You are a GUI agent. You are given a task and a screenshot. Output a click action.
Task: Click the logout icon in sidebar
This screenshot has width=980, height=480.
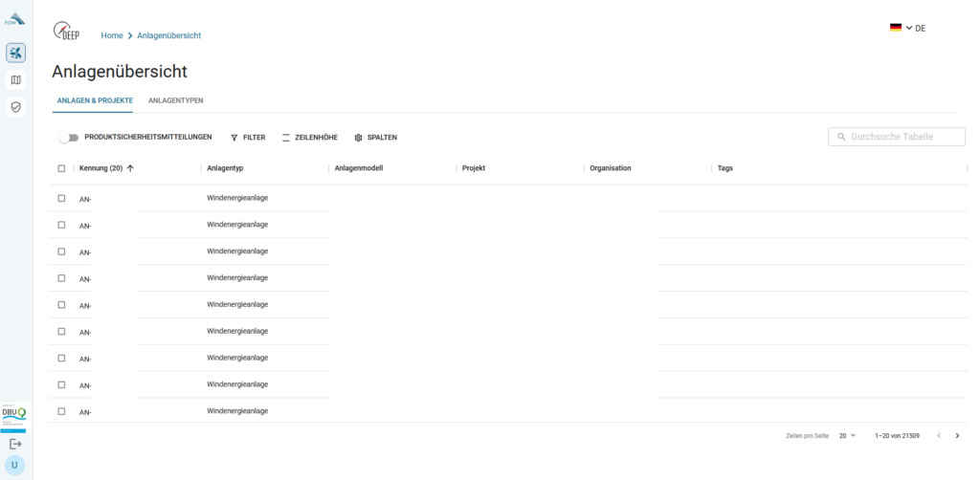[15, 444]
